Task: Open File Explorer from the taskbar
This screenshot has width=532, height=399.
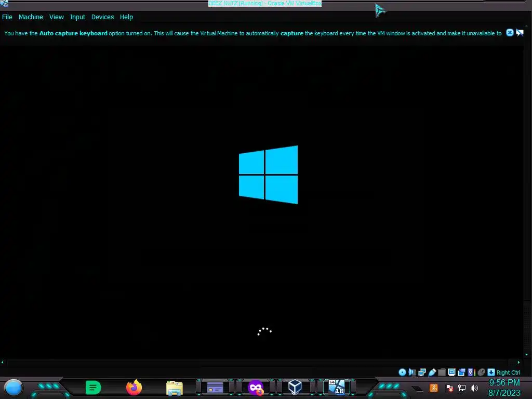Action: (175, 388)
